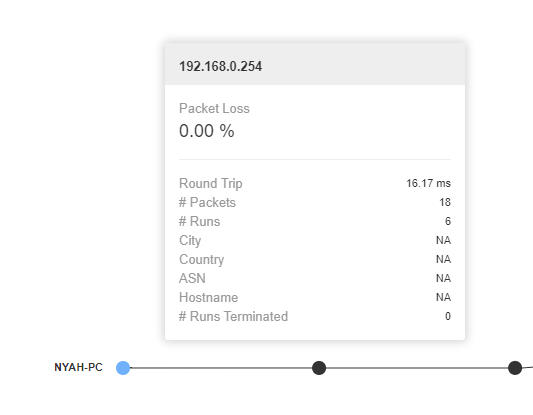Click the City row label
The image size is (533, 415).
pos(190,241)
